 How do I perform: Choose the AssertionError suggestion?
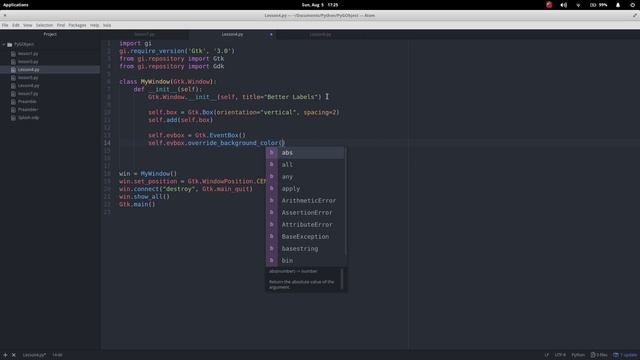click(305, 213)
